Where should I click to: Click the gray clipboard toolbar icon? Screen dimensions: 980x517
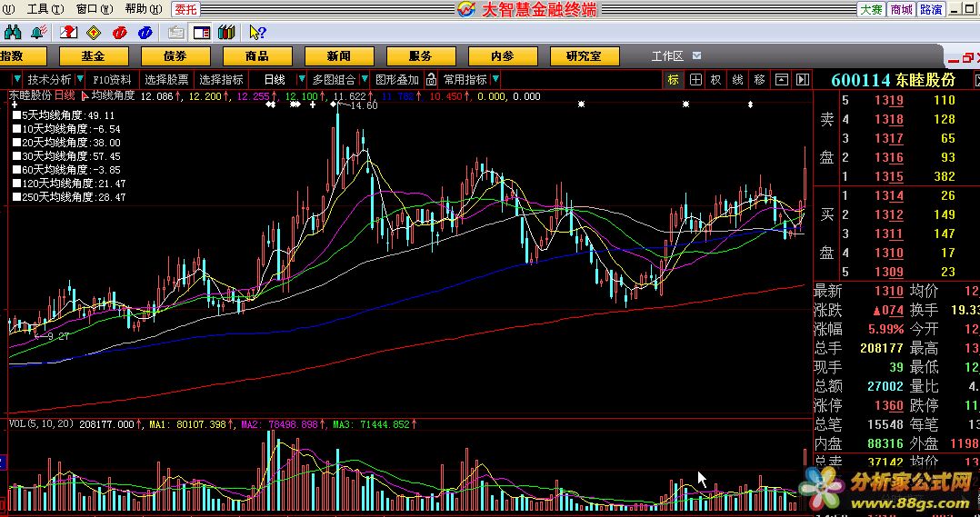pos(176,32)
